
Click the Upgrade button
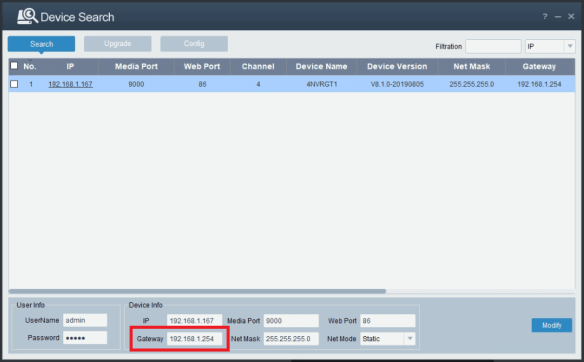tap(118, 44)
